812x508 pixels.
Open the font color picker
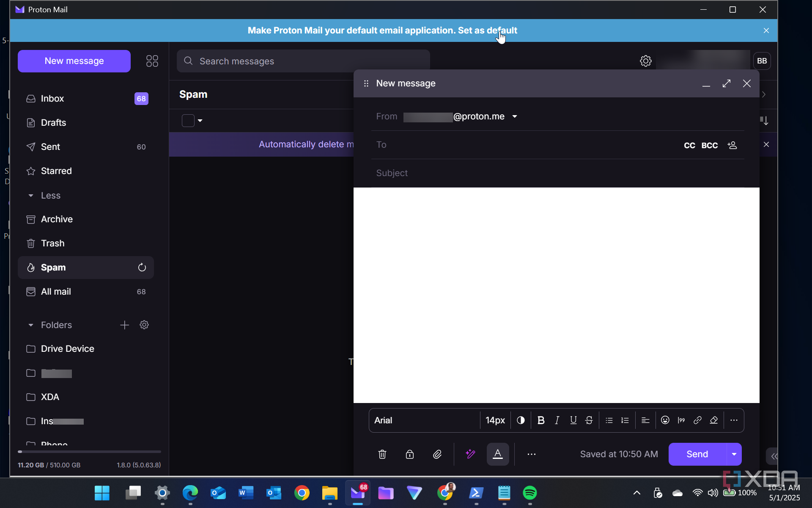[x=521, y=420]
